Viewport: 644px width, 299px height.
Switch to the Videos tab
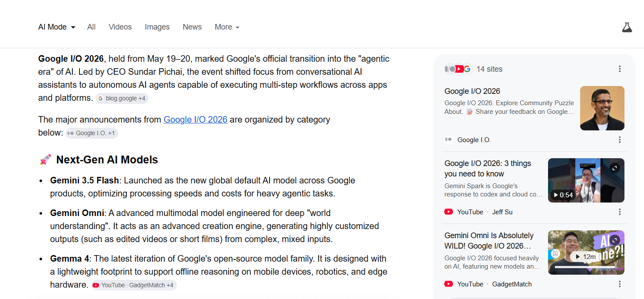point(120,27)
